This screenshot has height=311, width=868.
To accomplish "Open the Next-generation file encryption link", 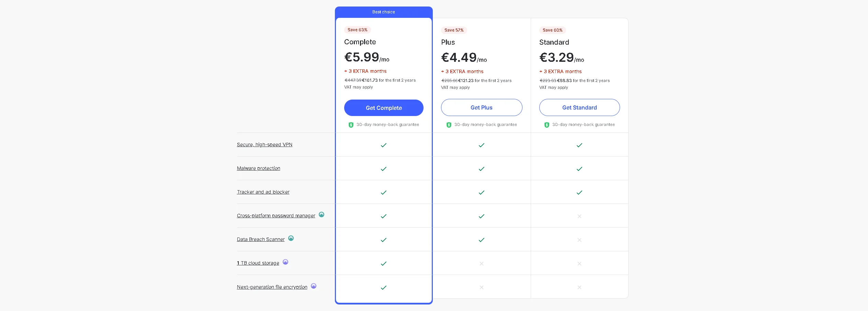I will (x=272, y=287).
